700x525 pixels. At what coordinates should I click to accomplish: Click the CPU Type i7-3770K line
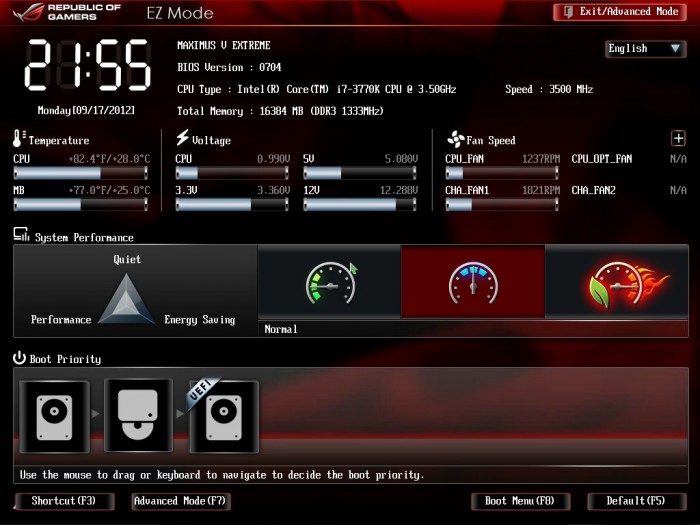point(317,89)
